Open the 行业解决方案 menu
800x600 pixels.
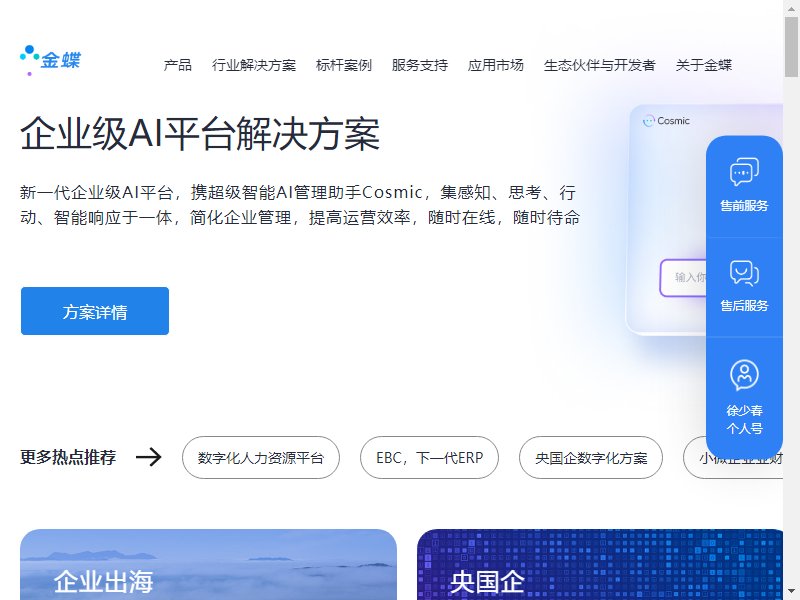click(254, 65)
